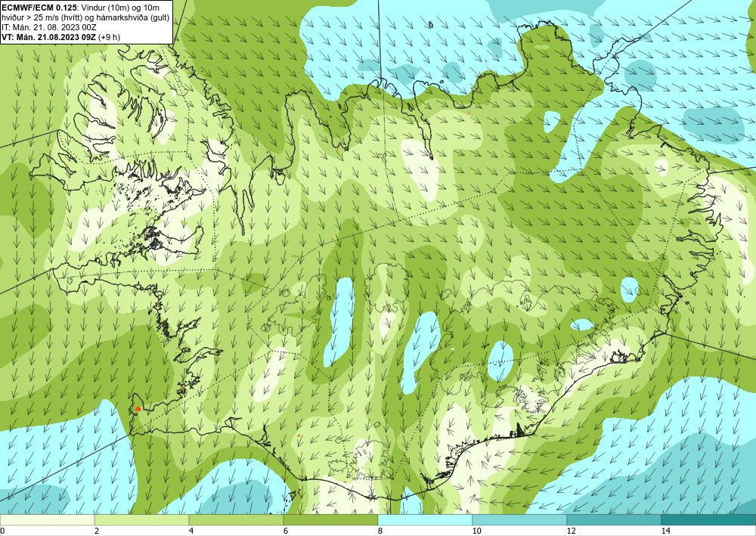Click the 'IT: Mán. 21. 08. 2023 00Z' line
The height and width of the screenshot is (536, 756).
point(48,27)
